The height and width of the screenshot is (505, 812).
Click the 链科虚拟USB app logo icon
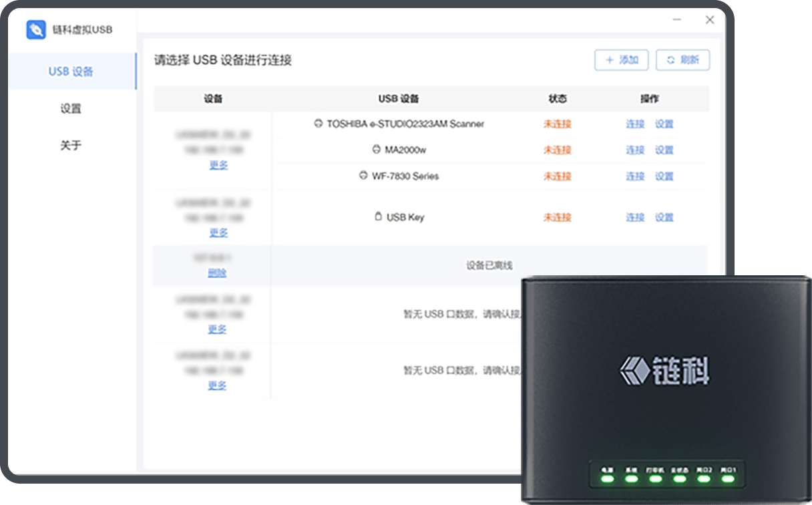[x=36, y=29]
